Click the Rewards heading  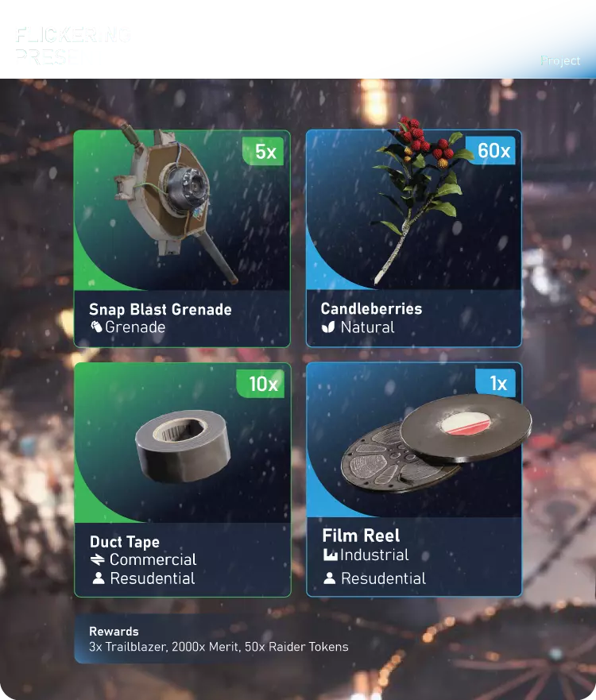click(114, 631)
